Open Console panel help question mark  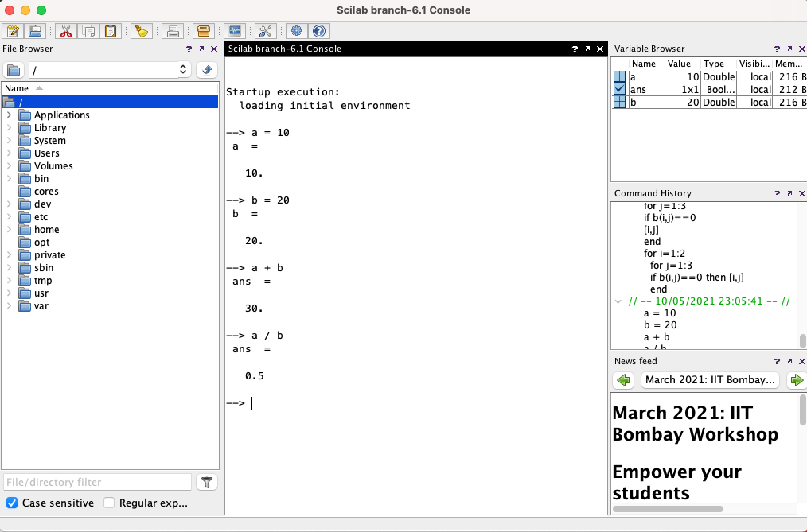point(575,49)
